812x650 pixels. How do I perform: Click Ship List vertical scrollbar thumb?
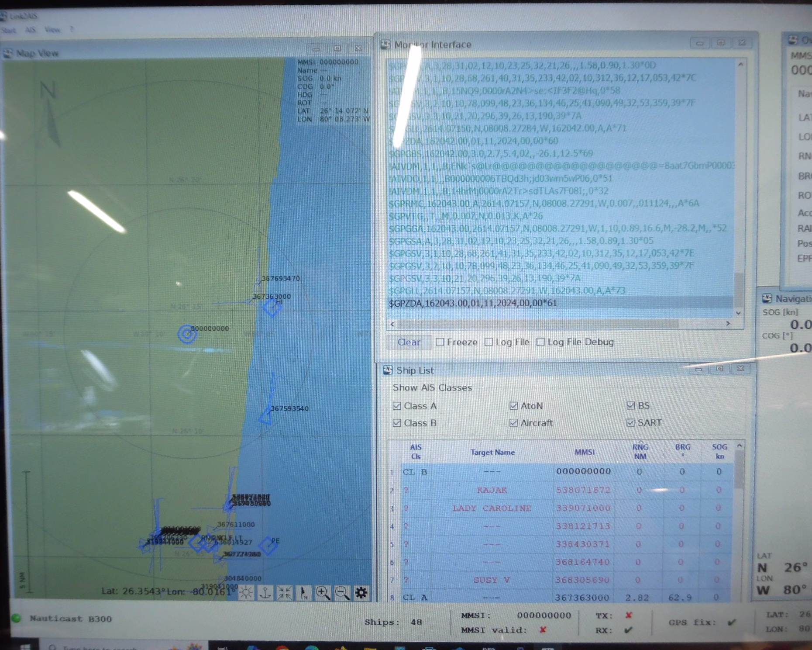pyautogui.click(x=739, y=470)
